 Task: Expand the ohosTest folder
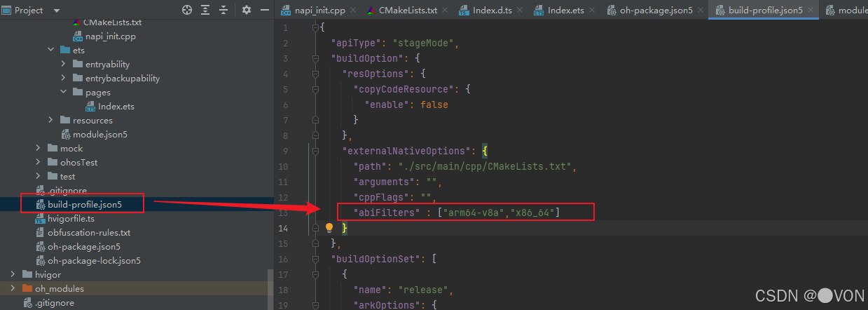pos(38,162)
